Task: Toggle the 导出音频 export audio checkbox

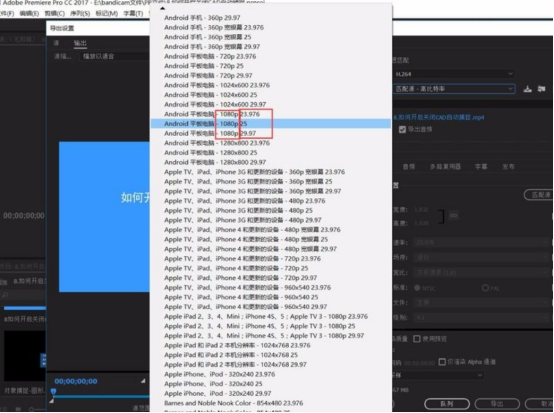Action: (x=402, y=130)
